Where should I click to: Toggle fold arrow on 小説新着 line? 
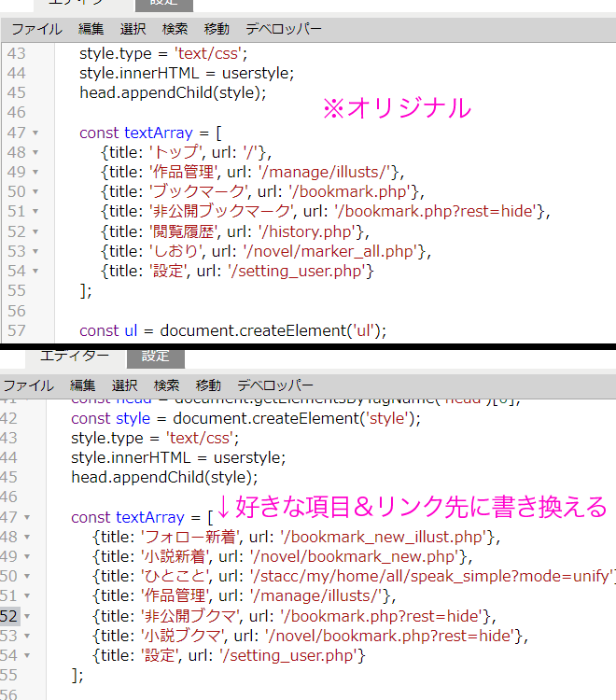point(27,556)
